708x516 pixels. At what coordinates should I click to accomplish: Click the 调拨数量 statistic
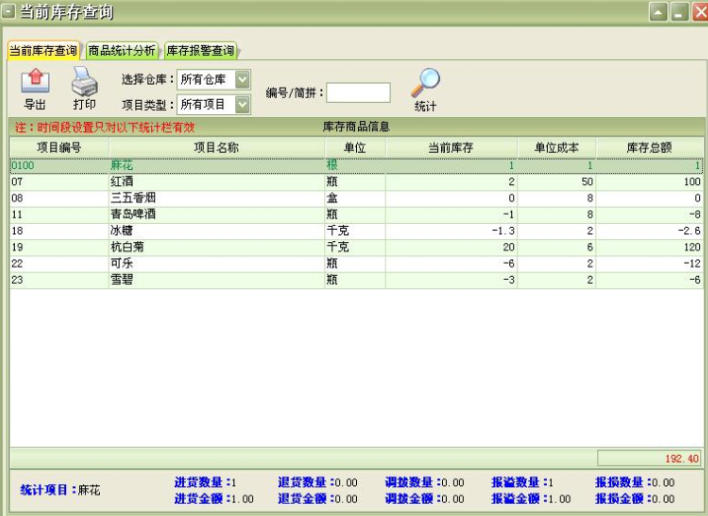click(x=424, y=482)
